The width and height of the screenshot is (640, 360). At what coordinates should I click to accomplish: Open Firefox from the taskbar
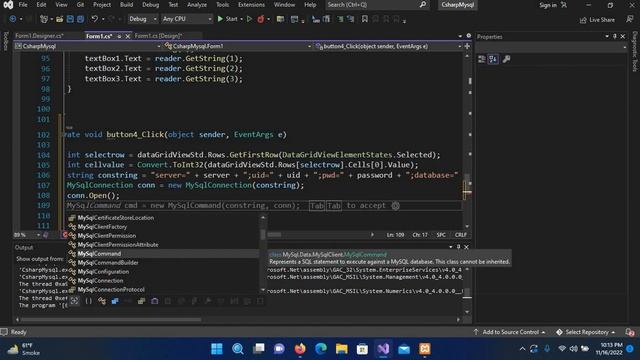(300, 349)
